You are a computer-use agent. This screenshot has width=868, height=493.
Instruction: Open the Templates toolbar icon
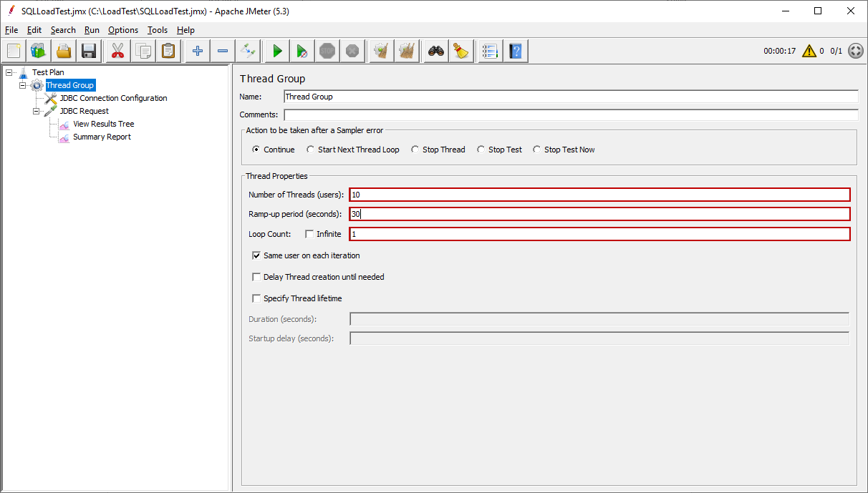point(38,51)
